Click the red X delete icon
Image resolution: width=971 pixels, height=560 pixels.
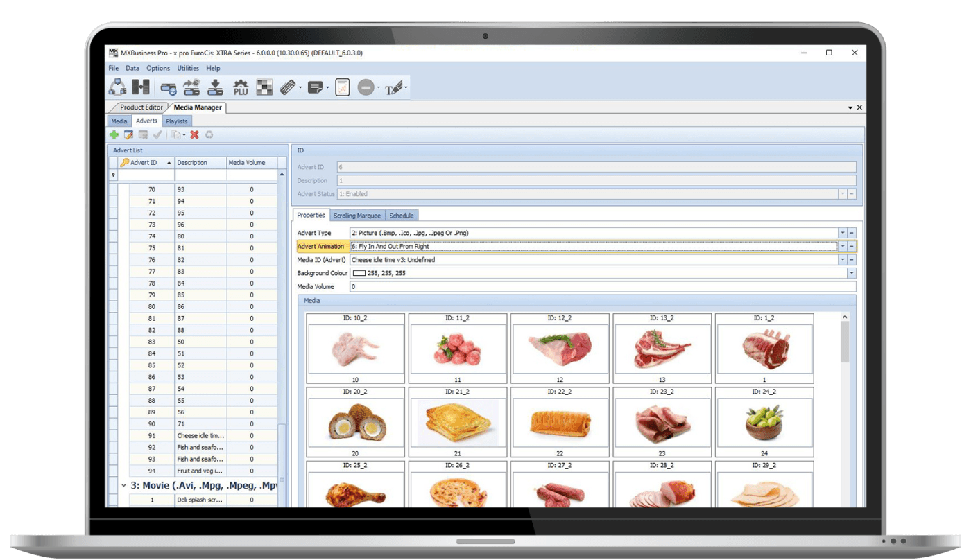(195, 134)
